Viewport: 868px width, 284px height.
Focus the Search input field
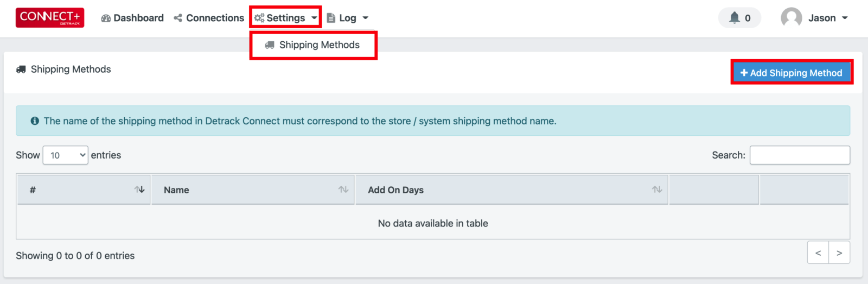pos(800,155)
